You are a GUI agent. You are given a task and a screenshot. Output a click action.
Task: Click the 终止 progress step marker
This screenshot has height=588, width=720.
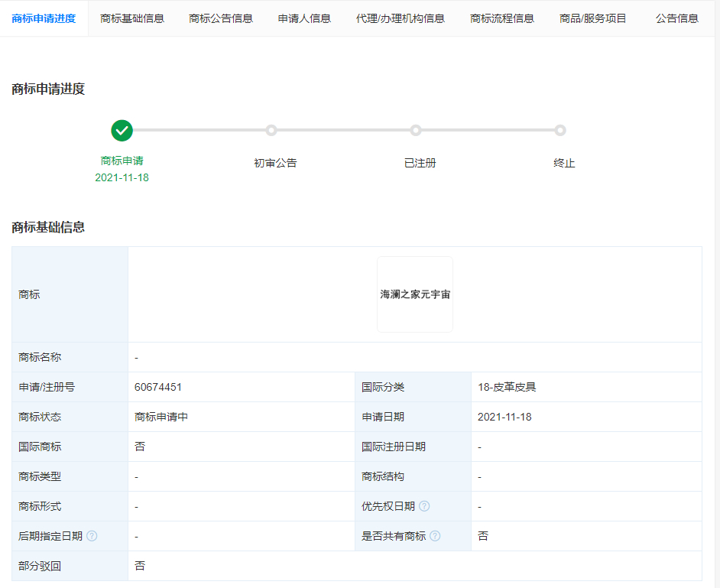[x=560, y=131]
